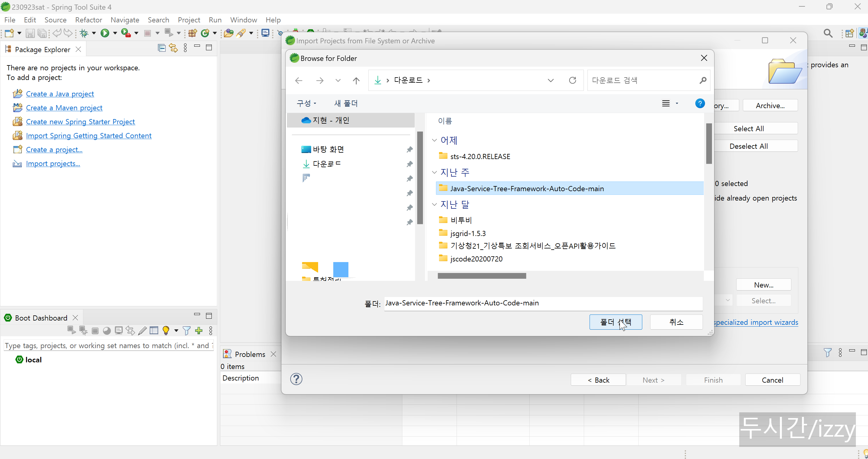Open the specialized import wizards link

click(756, 322)
